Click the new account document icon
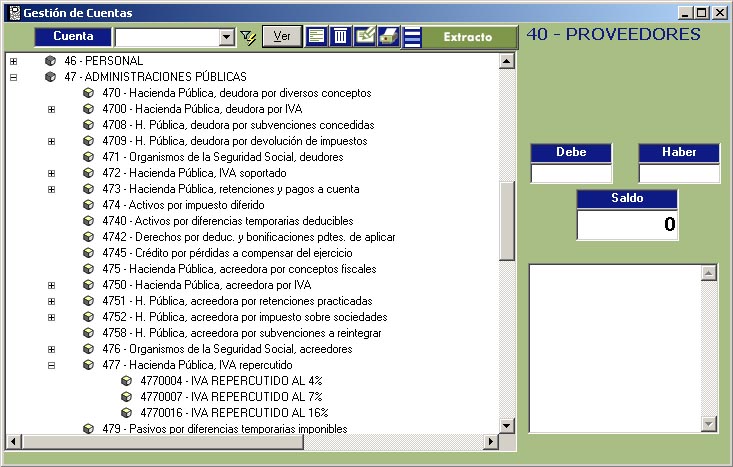This screenshot has height=467, width=733. tap(316, 36)
